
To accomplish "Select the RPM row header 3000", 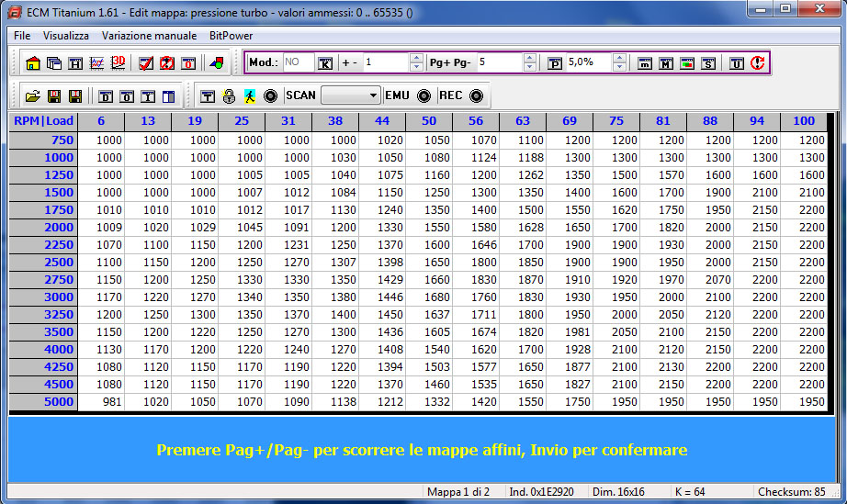I will [x=43, y=297].
